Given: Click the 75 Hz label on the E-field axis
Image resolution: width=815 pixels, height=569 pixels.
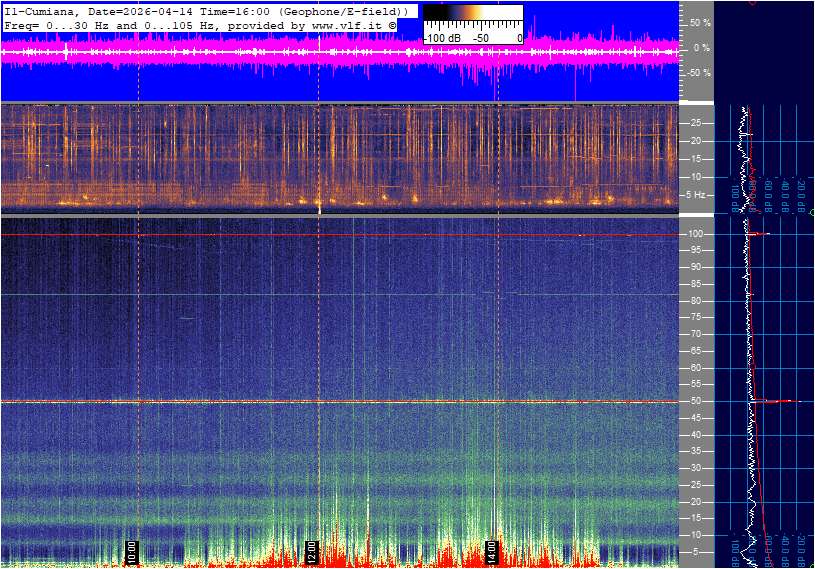Looking at the screenshot, I should coord(695,317).
